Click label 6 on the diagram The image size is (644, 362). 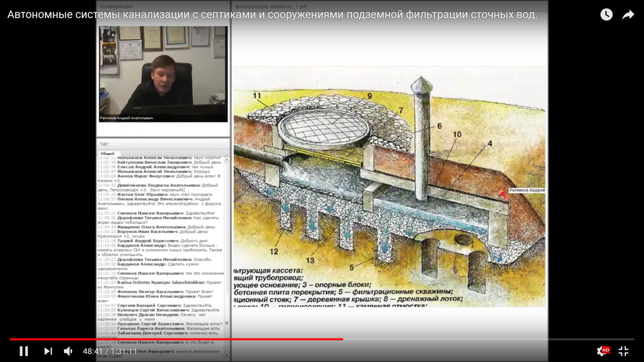(438, 126)
